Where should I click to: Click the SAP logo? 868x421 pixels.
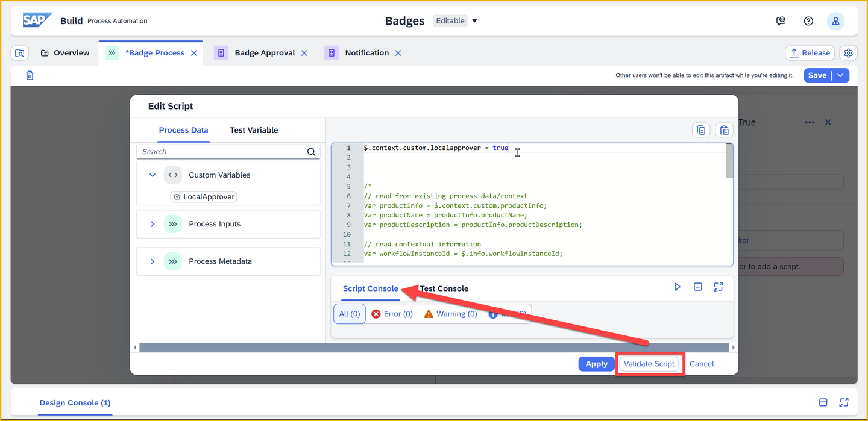(x=37, y=20)
